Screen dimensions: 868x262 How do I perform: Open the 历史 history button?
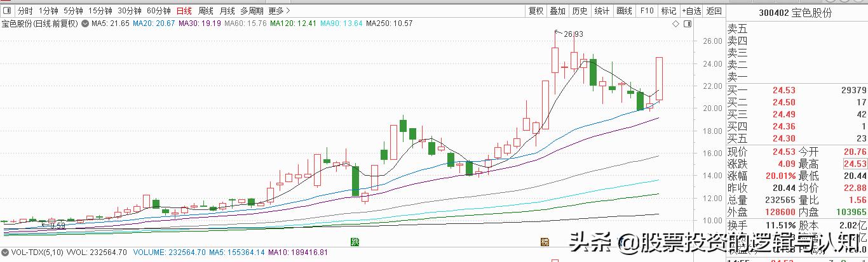pyautogui.click(x=580, y=11)
